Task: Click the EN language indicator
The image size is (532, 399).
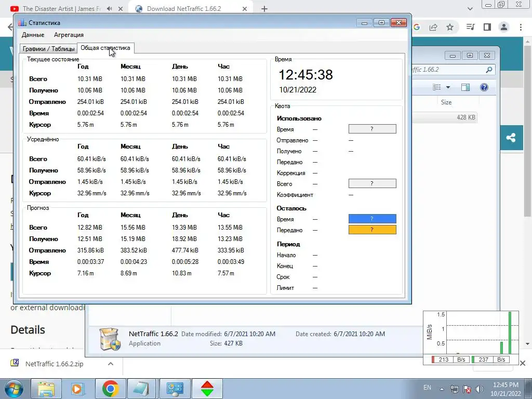Action: point(427,388)
